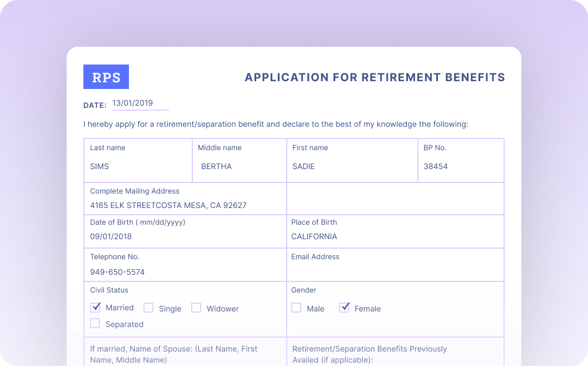Image resolution: width=588 pixels, height=366 pixels.
Task: Click the RPS logo badge
Action: 106,77
